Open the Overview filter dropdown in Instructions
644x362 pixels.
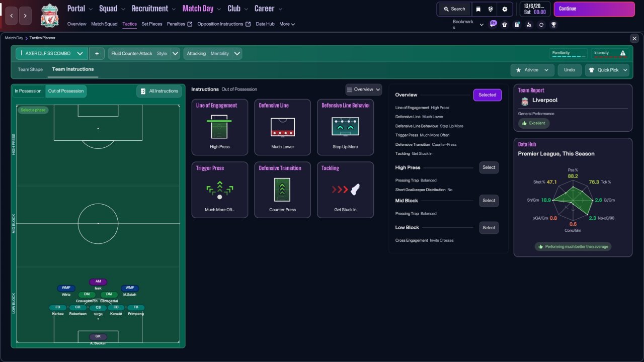(x=364, y=89)
